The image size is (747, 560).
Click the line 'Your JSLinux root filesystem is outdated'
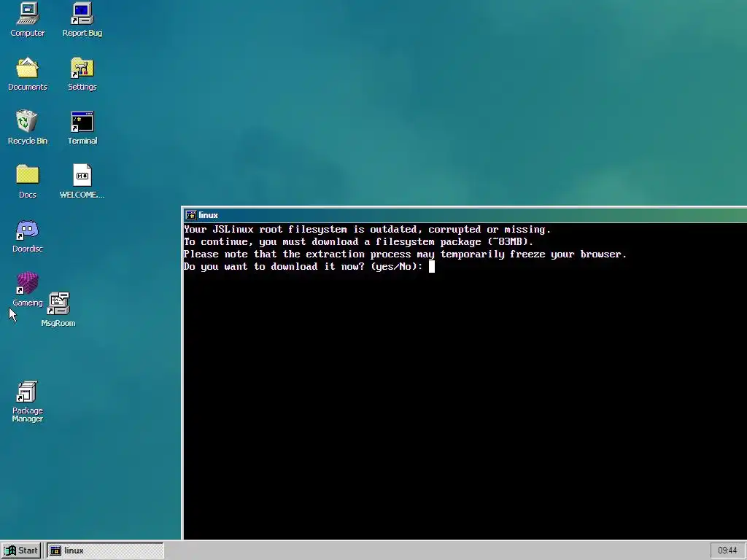pyautogui.click(x=367, y=230)
